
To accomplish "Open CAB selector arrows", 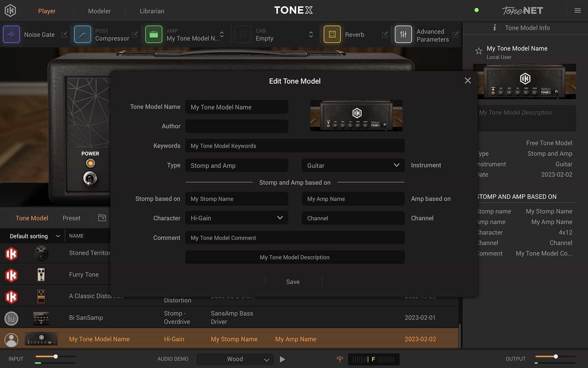I will point(311,34).
